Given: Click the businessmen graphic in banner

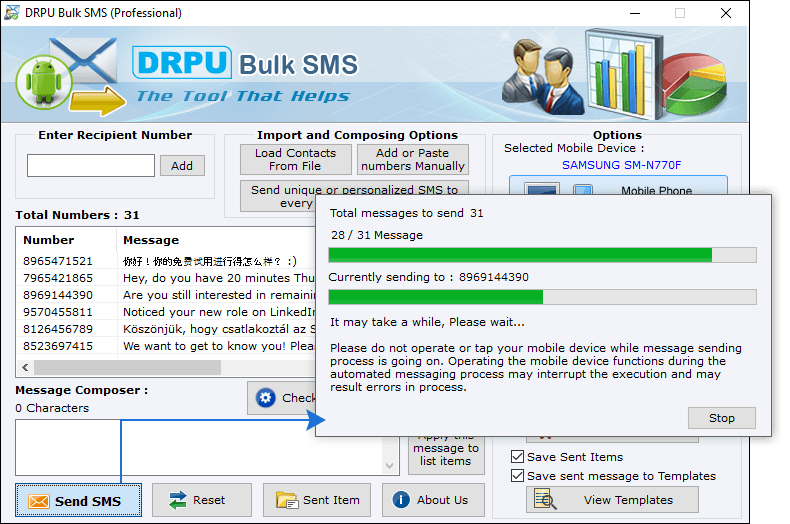Looking at the screenshot, I should (544, 77).
